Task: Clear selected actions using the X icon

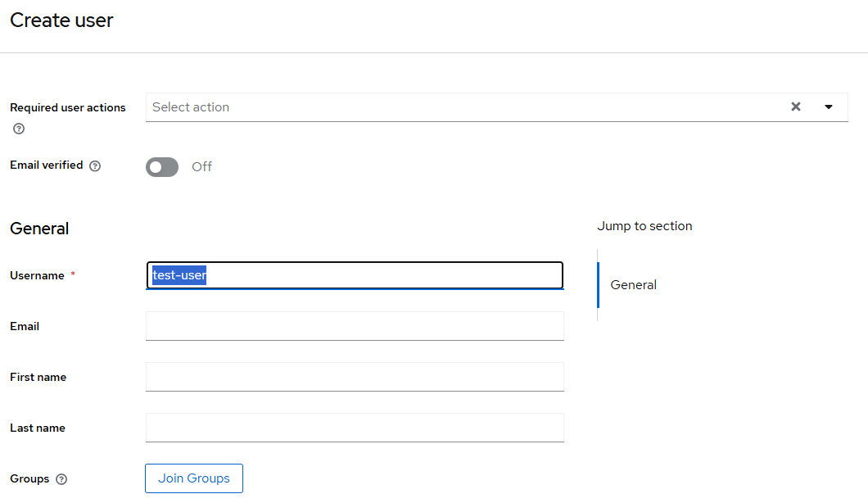Action: tap(795, 106)
